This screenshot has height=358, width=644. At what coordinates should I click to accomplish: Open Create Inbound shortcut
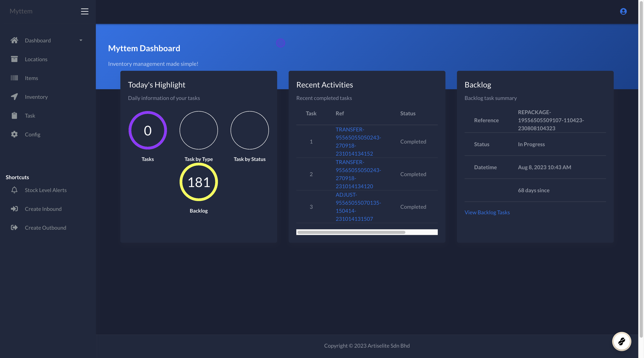click(43, 209)
